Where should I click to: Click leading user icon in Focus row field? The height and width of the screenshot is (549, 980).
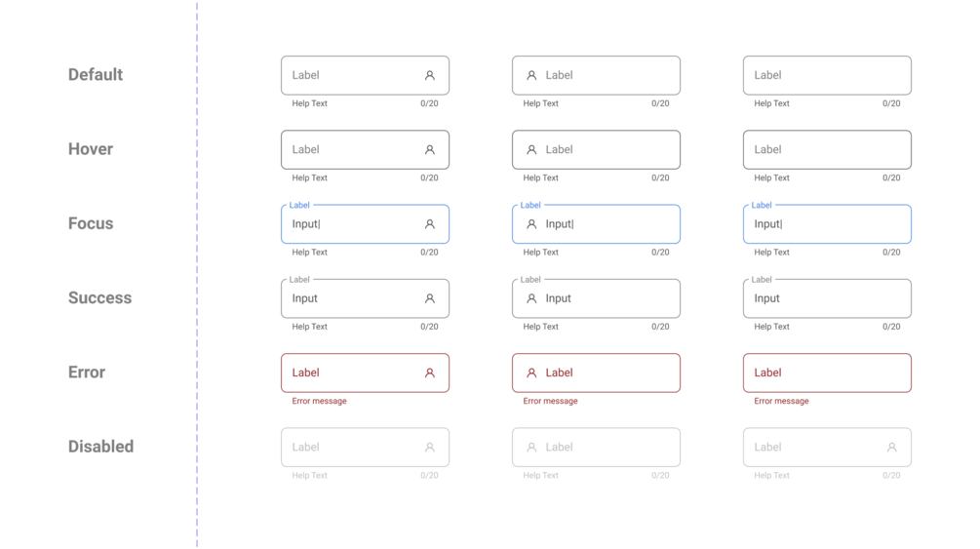click(531, 224)
